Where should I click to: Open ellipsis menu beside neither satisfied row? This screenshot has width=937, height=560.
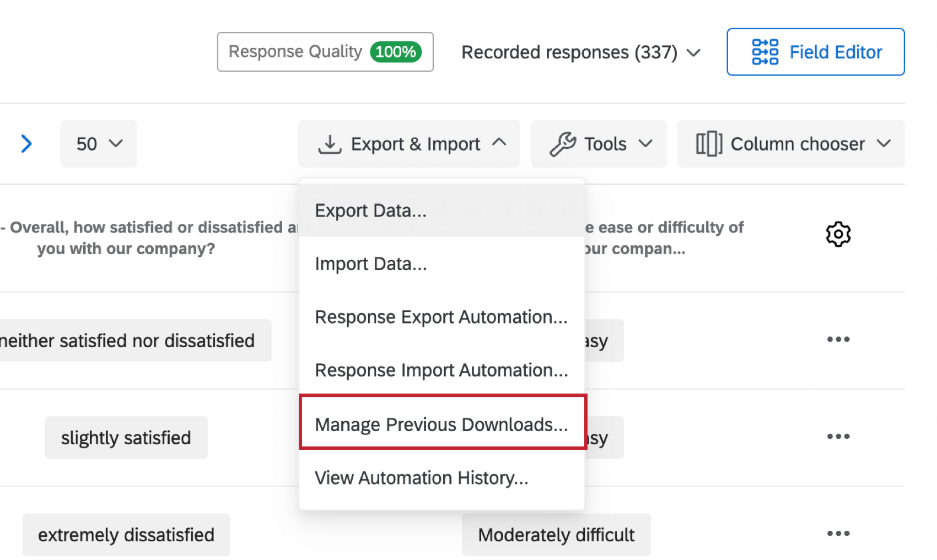tap(838, 340)
